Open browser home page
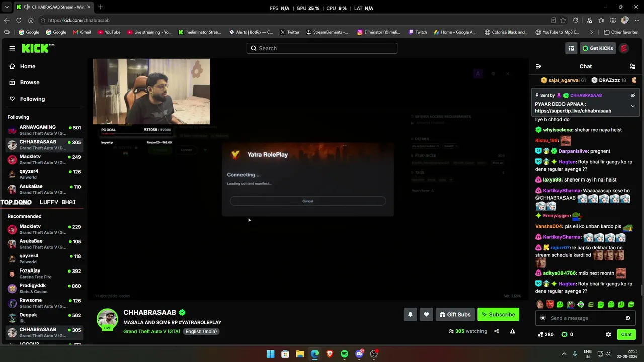Viewport: 644px width, 362px height. (x=31, y=20)
